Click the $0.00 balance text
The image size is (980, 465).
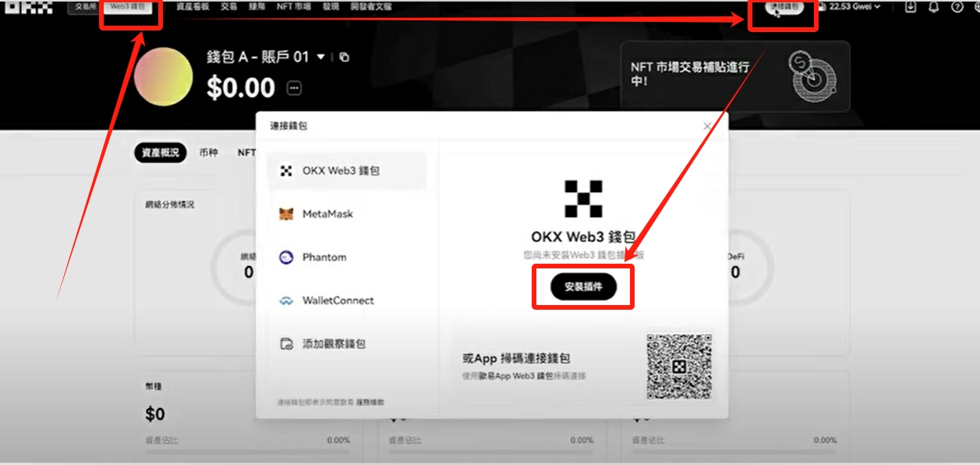click(x=240, y=87)
